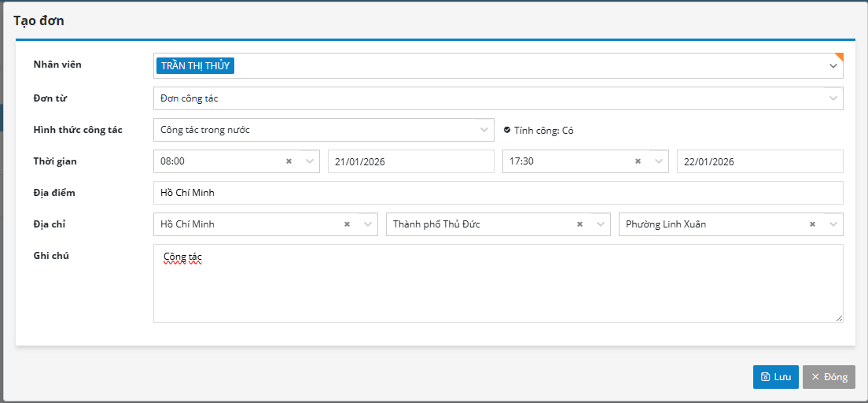
Task: Click the Đóng close button
Action: pos(829,377)
